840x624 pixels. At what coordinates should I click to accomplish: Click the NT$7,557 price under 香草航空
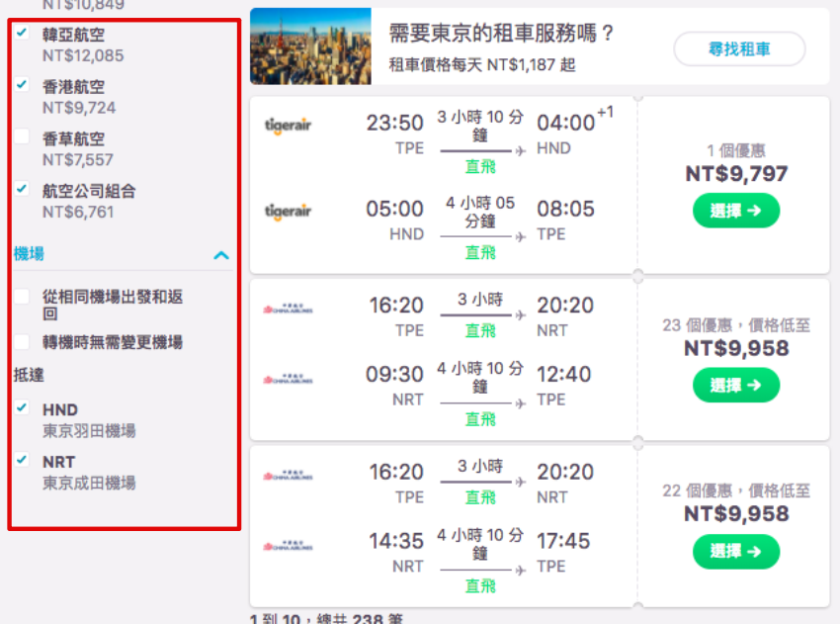coord(78,160)
